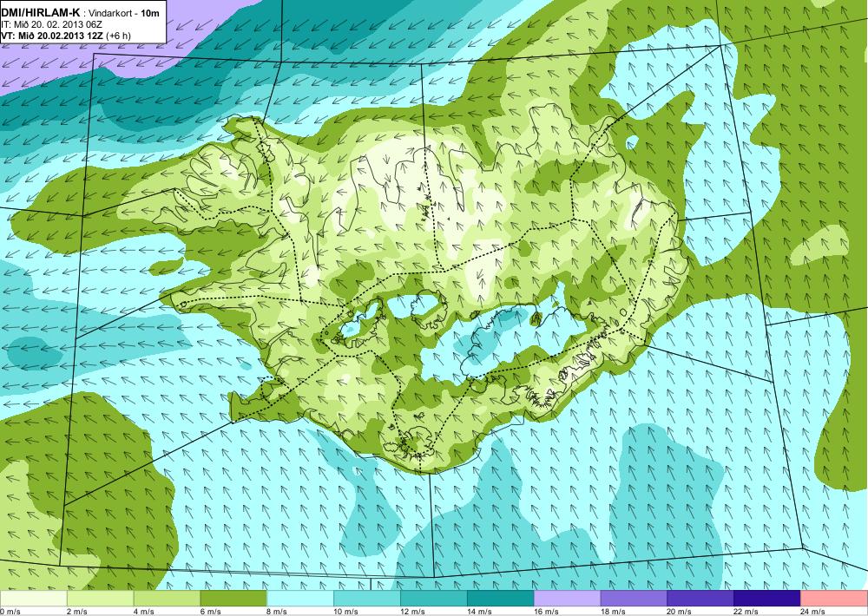Click the "12 m/s" legend label

412,612
